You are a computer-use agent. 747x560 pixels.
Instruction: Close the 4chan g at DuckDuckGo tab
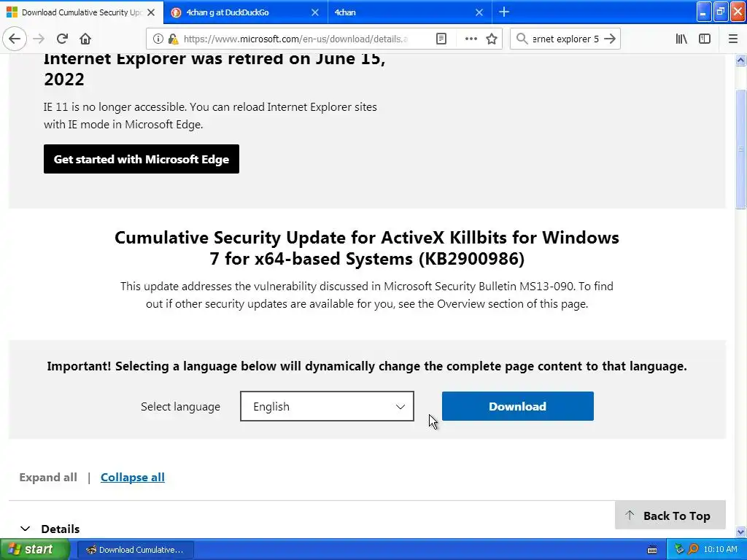click(315, 12)
